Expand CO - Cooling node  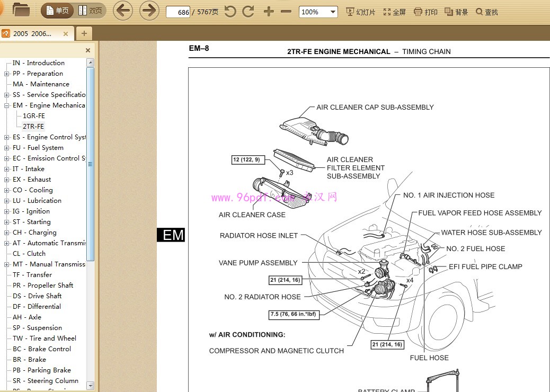point(6,190)
